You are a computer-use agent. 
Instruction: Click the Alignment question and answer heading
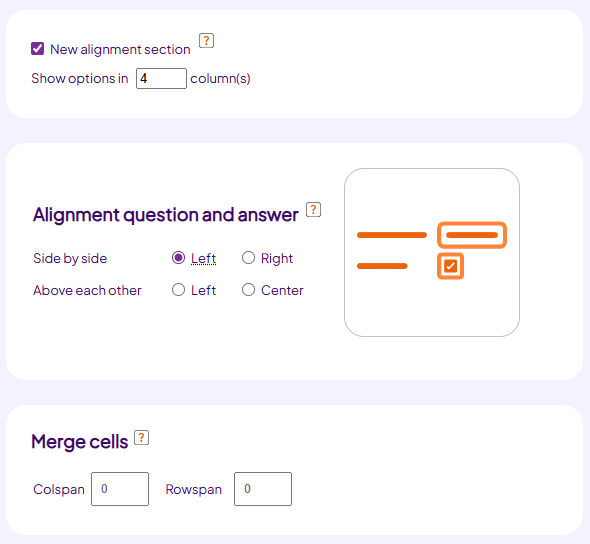click(166, 215)
